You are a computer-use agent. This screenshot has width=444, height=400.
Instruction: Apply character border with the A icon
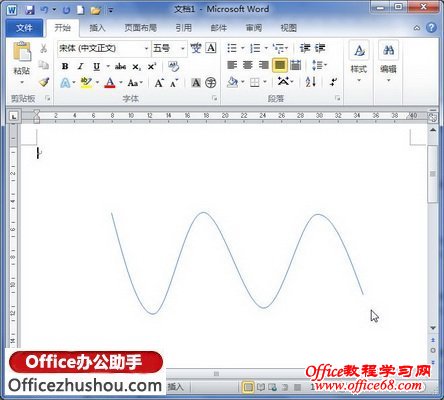pos(211,48)
